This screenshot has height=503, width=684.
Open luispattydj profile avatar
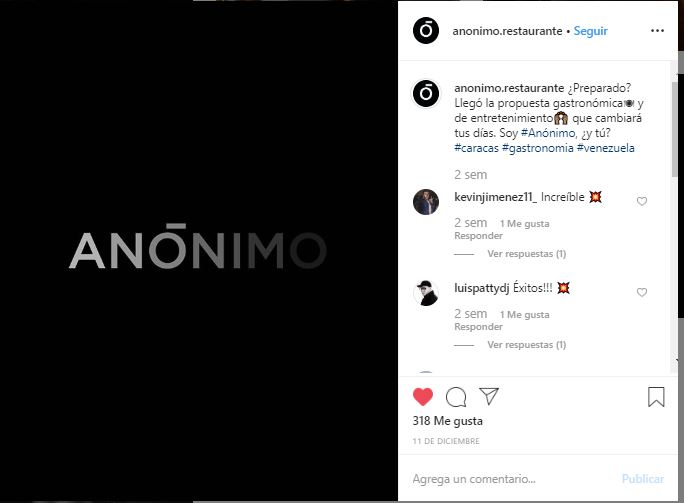coord(426,293)
